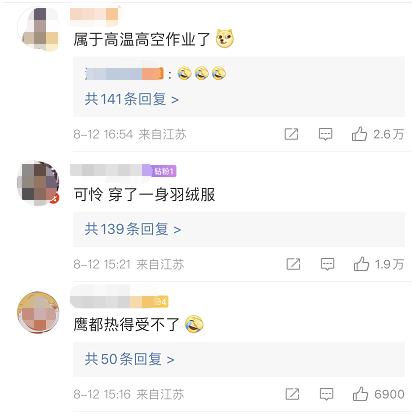412x415 pixels.
Task: Open the first commenter's avatar
Action: pos(39,29)
